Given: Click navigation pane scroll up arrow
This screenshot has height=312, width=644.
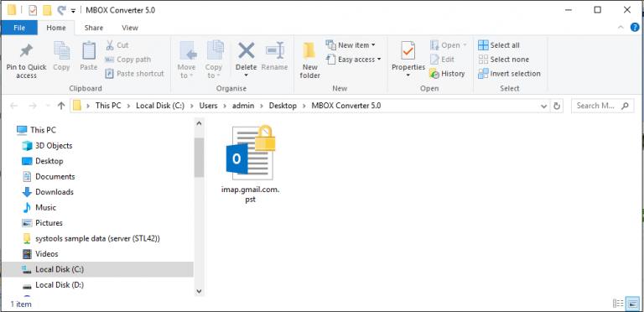Looking at the screenshot, I should click(199, 122).
